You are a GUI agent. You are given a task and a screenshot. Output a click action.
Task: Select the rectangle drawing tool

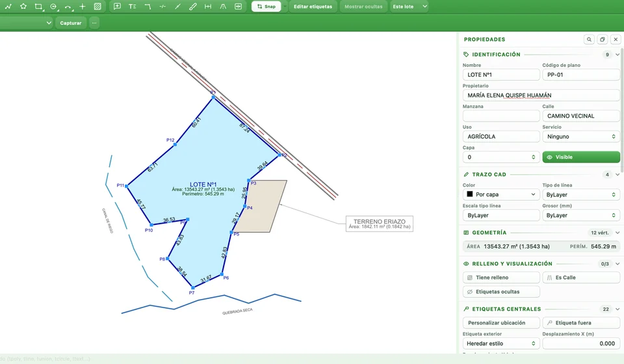tap(38, 6)
